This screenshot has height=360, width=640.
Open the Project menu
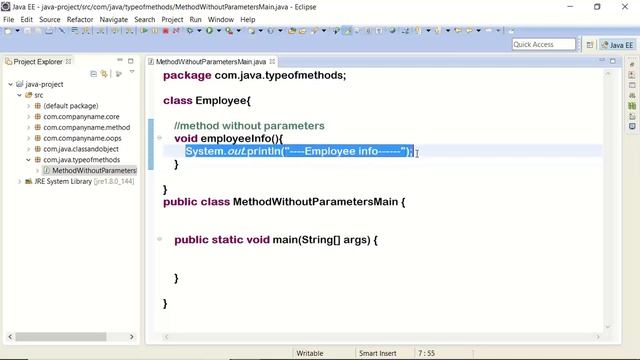point(172,20)
